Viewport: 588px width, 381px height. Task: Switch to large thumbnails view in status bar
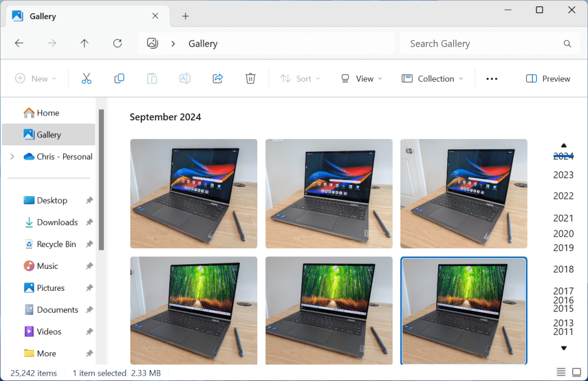pyautogui.click(x=577, y=372)
